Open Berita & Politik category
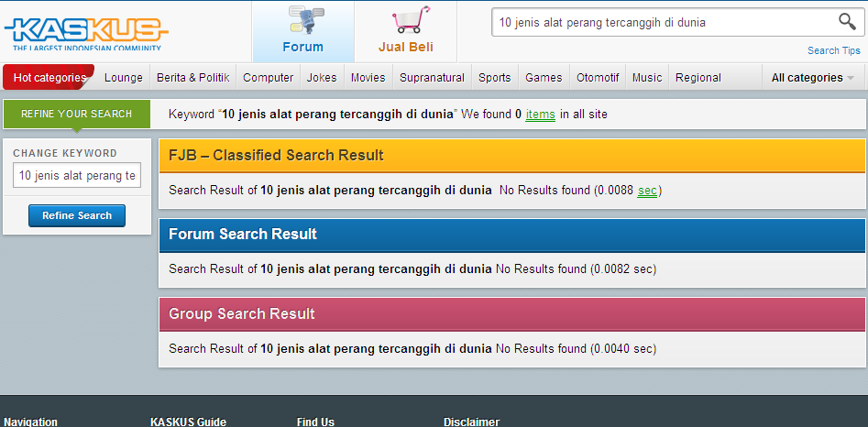This screenshot has width=868, height=427. 192,78
